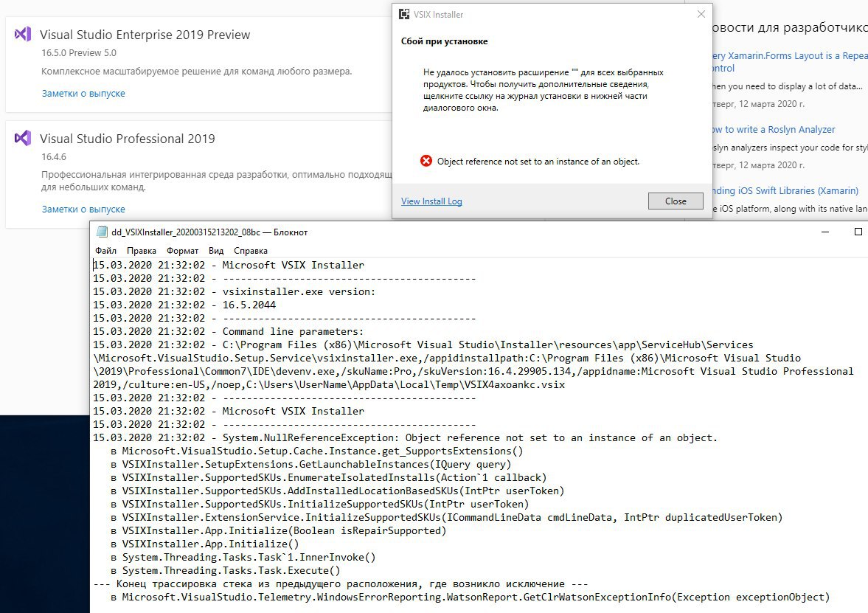868x613 pixels.
Task: Click the EnumerateIsolatedInstalls stack trace line
Action: [329, 478]
